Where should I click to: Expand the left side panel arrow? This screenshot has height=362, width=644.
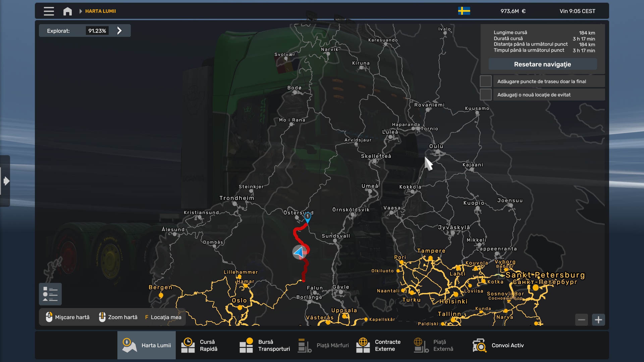6,181
